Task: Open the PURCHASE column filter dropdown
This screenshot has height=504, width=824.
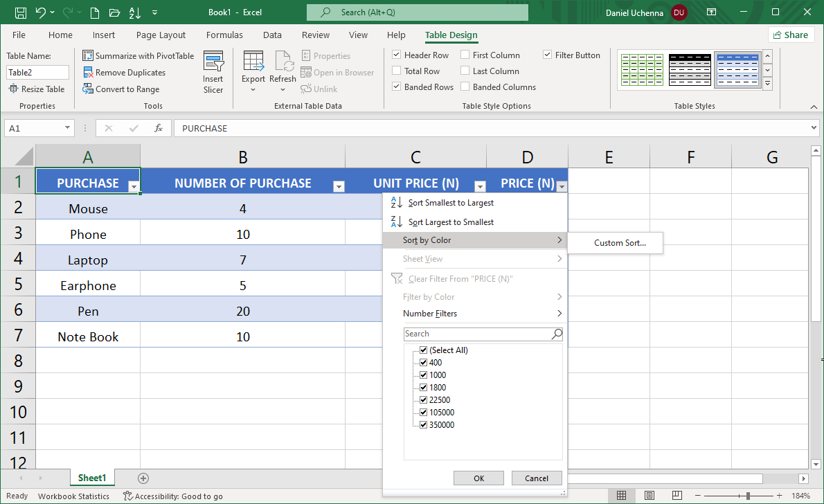Action: [133, 186]
